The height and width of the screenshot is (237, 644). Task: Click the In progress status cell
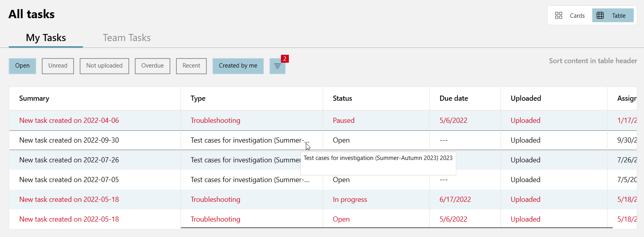(350, 199)
